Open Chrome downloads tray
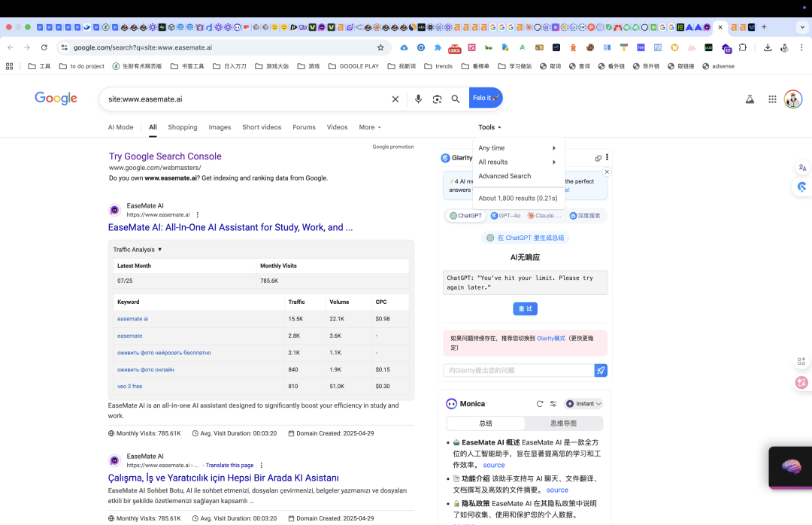Image resolution: width=812 pixels, height=525 pixels. pyautogui.click(x=768, y=47)
